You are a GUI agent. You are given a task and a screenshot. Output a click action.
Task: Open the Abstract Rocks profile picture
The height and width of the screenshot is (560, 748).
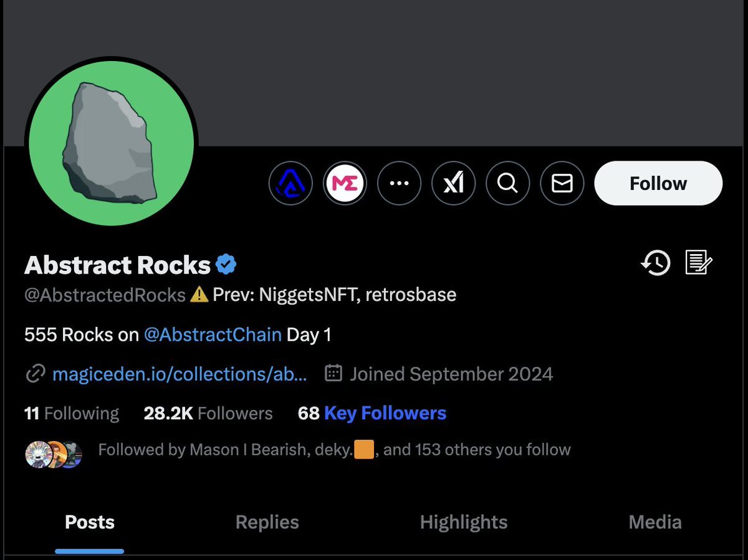112,143
